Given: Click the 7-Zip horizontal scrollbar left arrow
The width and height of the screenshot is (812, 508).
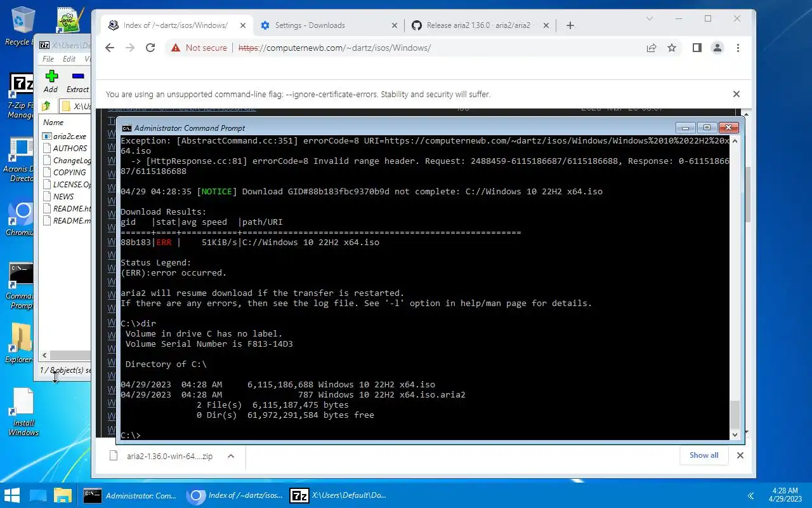Looking at the screenshot, I should [x=44, y=356].
